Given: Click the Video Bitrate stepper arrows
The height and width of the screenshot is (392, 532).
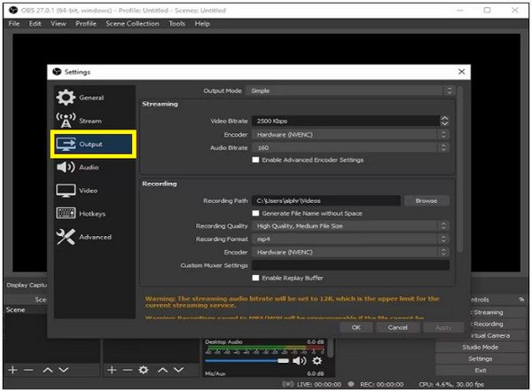Looking at the screenshot, I should (x=444, y=121).
